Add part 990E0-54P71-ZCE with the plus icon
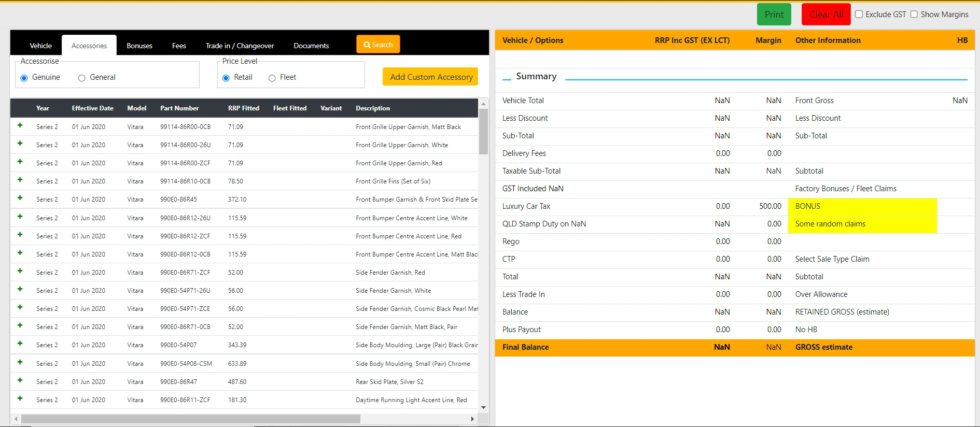Viewport: 980px width, 427px height. [20, 307]
